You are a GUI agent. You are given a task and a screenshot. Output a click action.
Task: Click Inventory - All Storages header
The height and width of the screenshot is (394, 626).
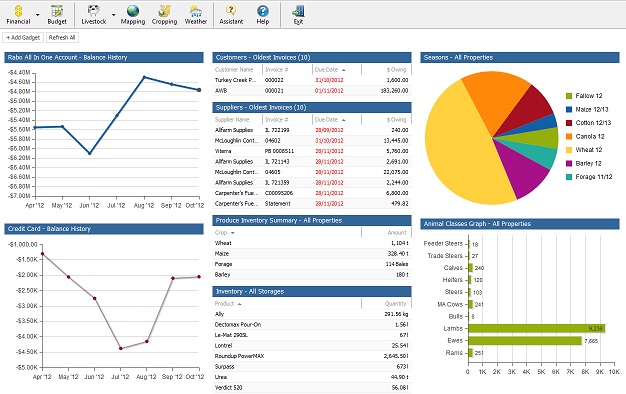[312, 291]
